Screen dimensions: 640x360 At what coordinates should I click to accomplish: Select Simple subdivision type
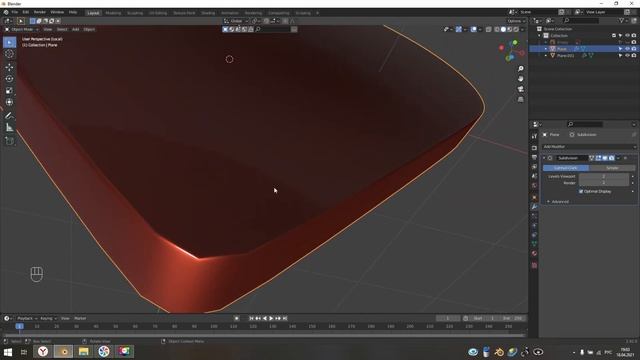point(612,168)
